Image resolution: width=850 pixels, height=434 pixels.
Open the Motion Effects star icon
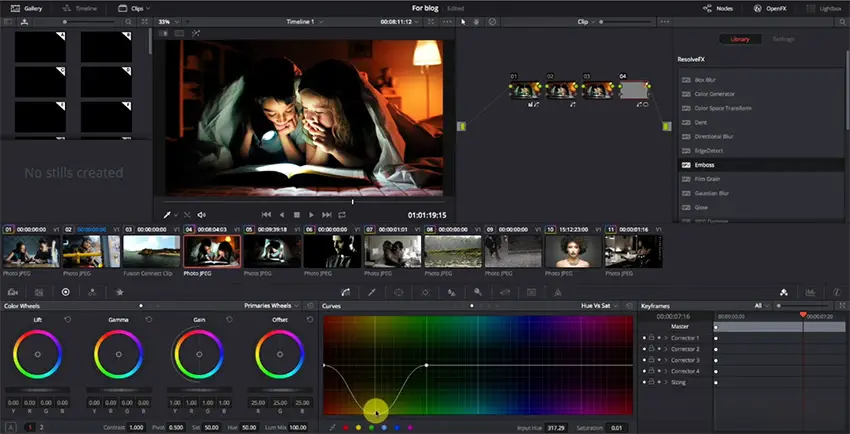tap(119, 292)
